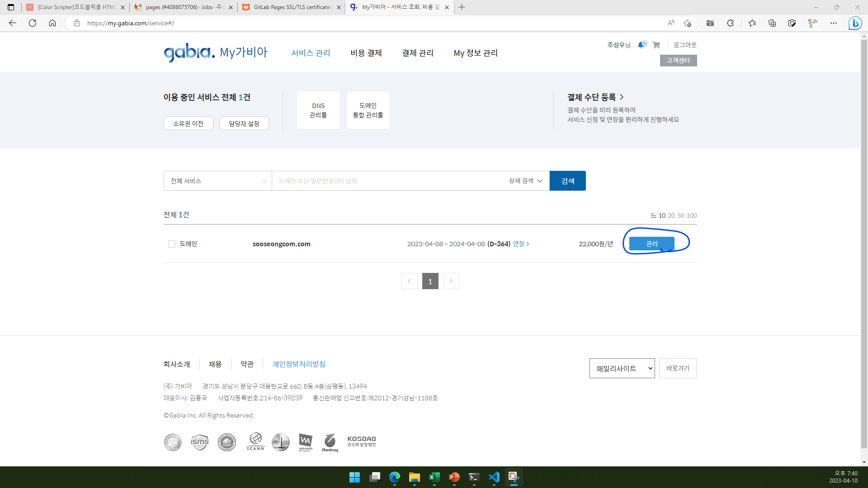Viewport: 868px width, 488px height.
Task: Click ICANN certification badge in footer
Action: (255, 441)
